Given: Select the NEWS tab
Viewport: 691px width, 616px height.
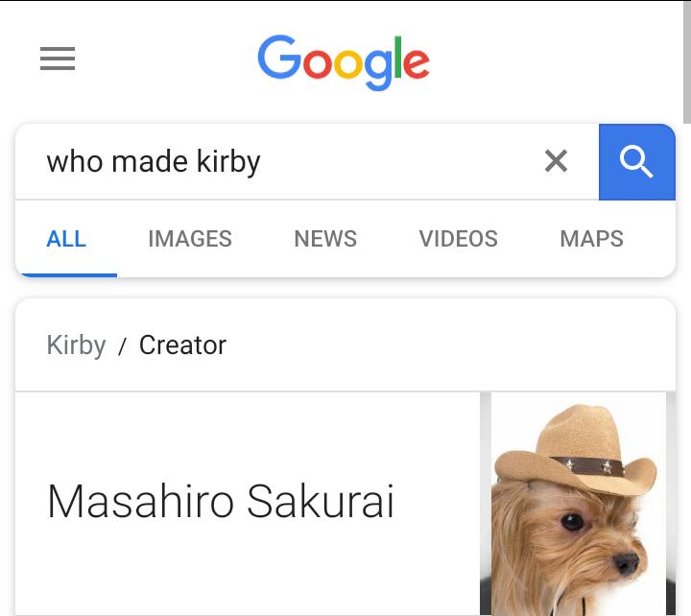Looking at the screenshot, I should tap(325, 239).
